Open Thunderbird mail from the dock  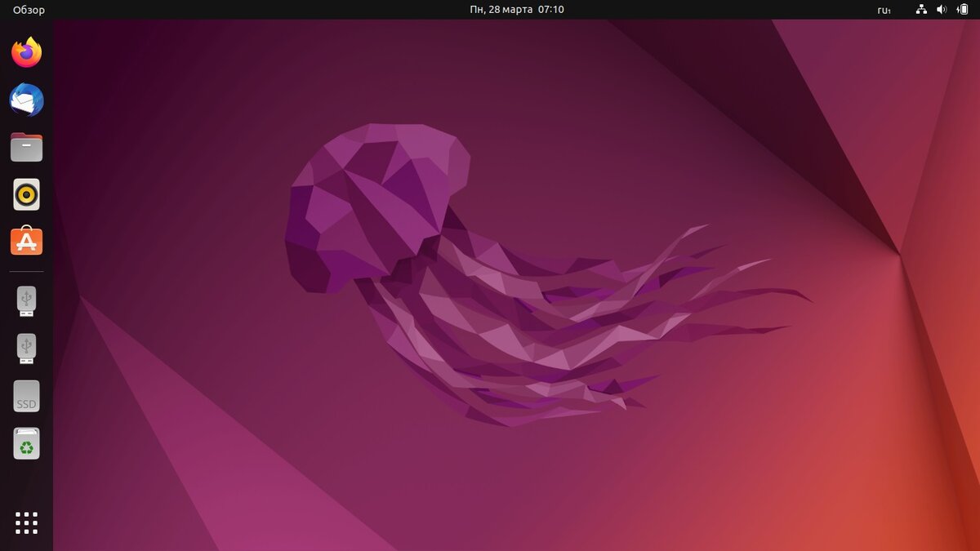tap(26, 100)
